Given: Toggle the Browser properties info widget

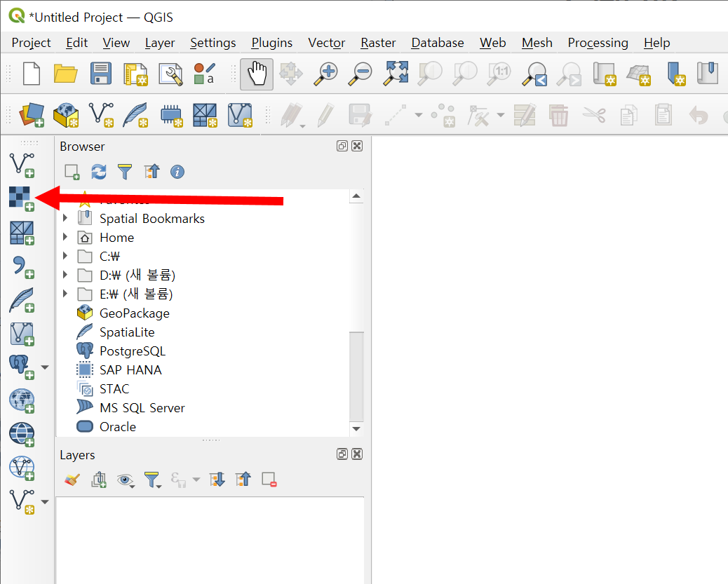Looking at the screenshot, I should (x=177, y=172).
